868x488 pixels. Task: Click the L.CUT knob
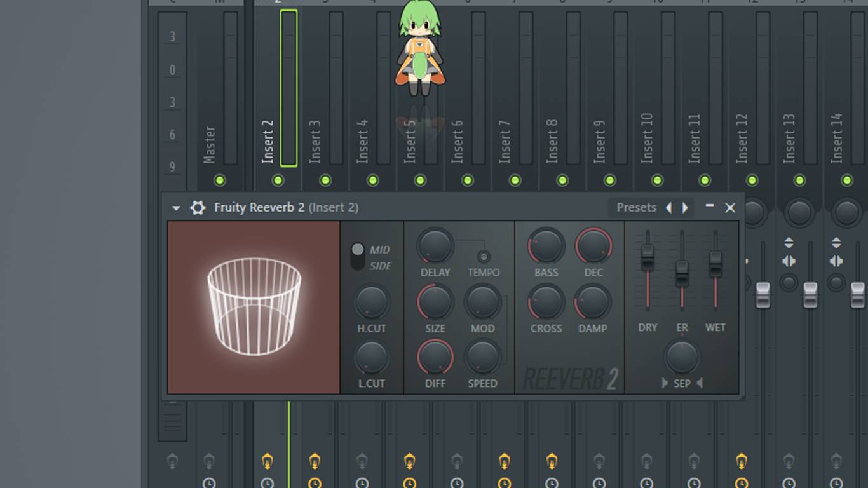point(371,357)
